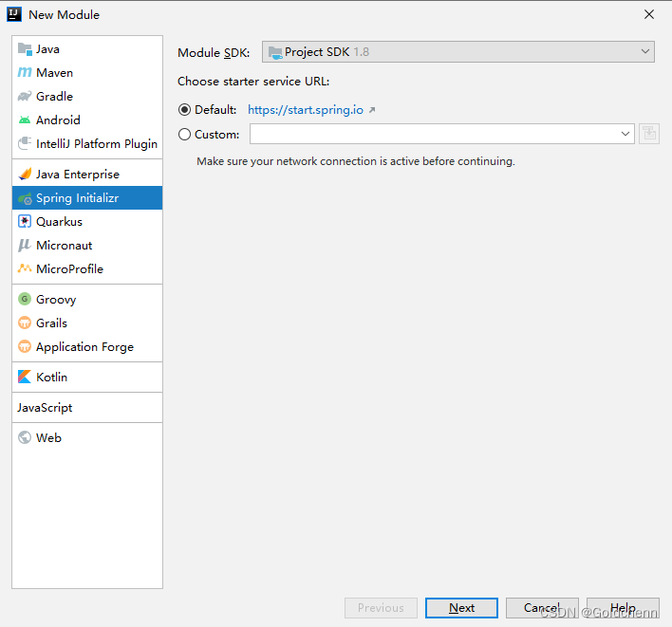Screen dimensions: 672x627
Task: Select the Default starter URL radio button
Action: pyautogui.click(x=184, y=110)
